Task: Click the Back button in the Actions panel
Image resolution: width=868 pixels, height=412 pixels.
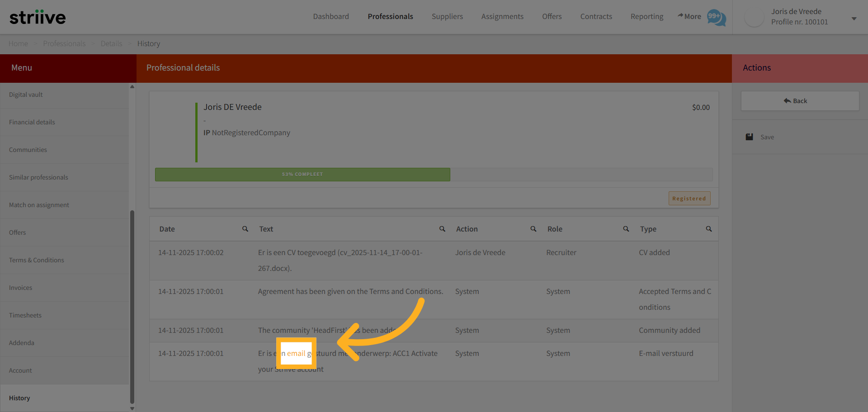Action: click(x=799, y=100)
